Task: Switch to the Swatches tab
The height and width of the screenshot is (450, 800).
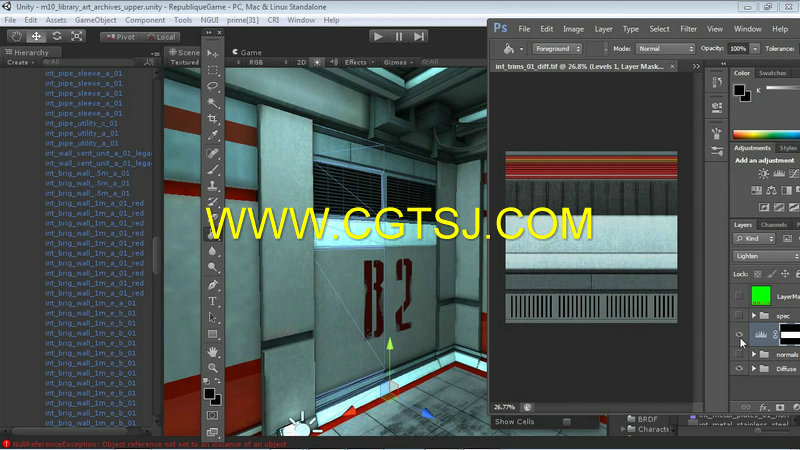Action: click(772, 73)
